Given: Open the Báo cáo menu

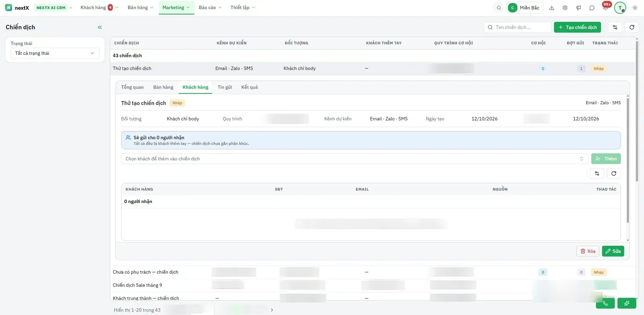Looking at the screenshot, I should click(x=210, y=8).
